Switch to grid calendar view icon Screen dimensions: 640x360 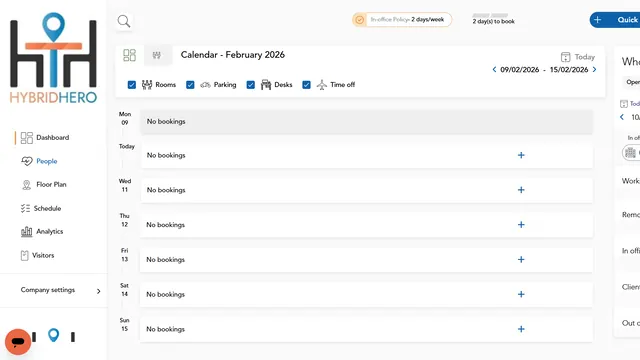pos(129,55)
